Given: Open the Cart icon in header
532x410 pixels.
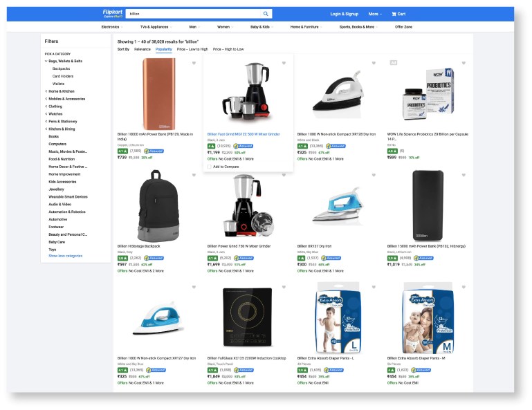Looking at the screenshot, I should coord(398,14).
